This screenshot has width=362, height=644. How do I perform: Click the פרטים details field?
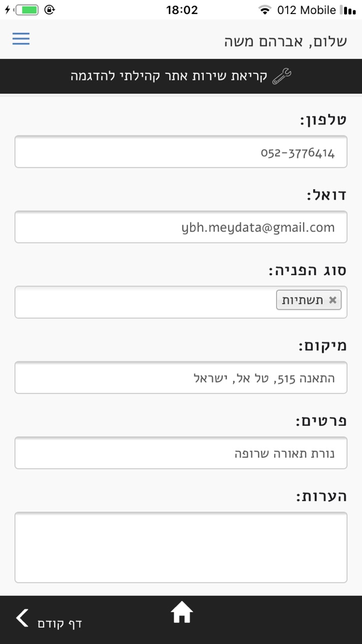(x=181, y=453)
